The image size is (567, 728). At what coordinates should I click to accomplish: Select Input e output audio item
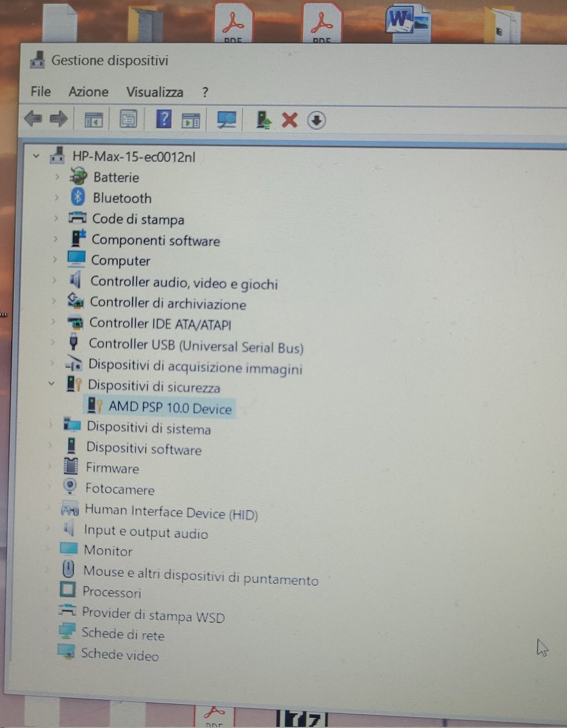point(146,532)
